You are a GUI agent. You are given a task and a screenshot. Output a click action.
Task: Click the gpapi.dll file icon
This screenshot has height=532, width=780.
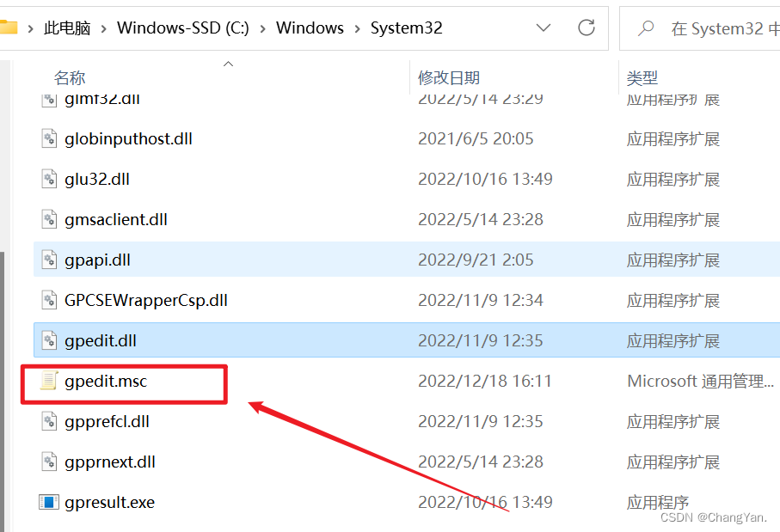(x=49, y=260)
